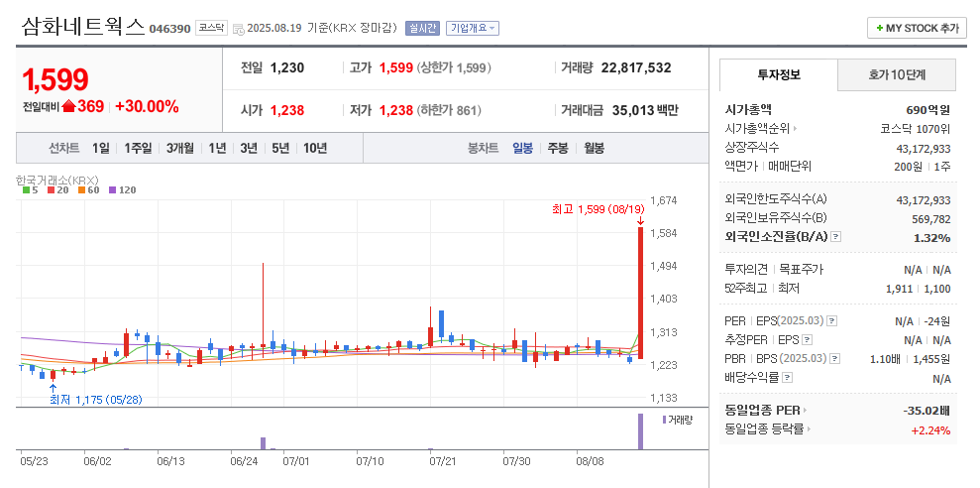Click the purple 120-day moving average legend swatch
980x488 pixels.
112,189
